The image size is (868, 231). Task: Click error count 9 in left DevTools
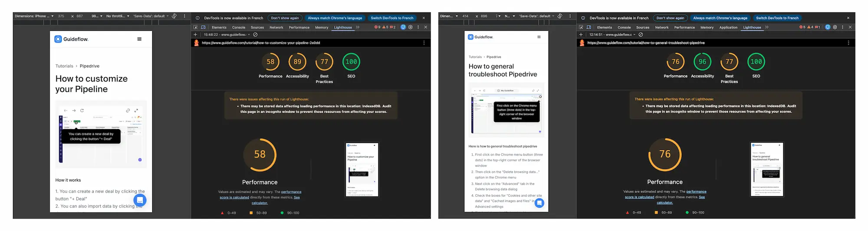(x=377, y=27)
